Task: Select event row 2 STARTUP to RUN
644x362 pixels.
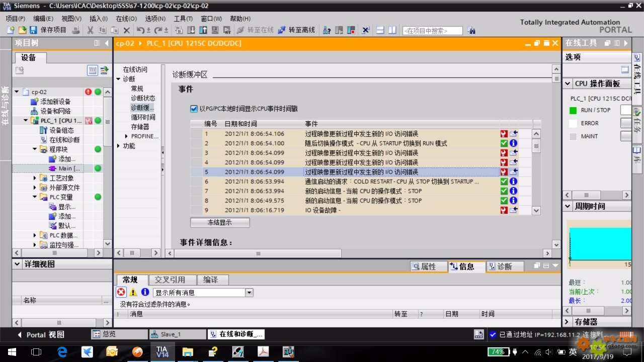Action: tap(360, 143)
